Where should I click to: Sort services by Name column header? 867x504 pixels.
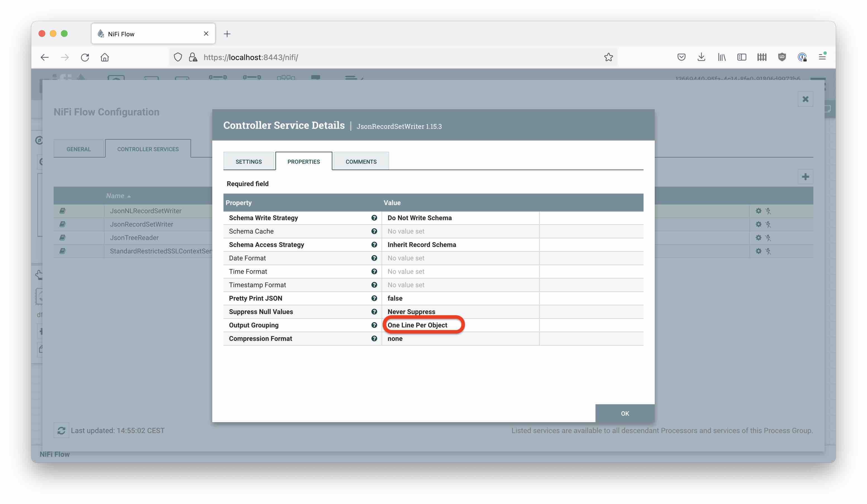[115, 196]
